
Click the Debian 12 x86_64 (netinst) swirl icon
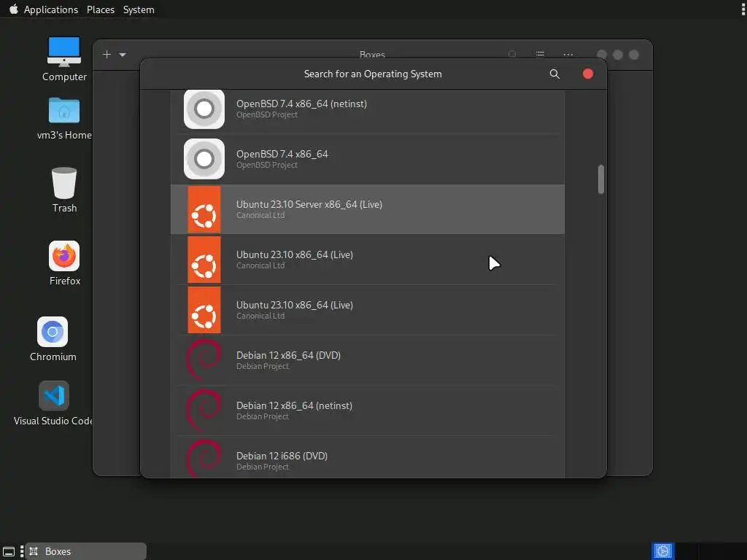tap(204, 411)
